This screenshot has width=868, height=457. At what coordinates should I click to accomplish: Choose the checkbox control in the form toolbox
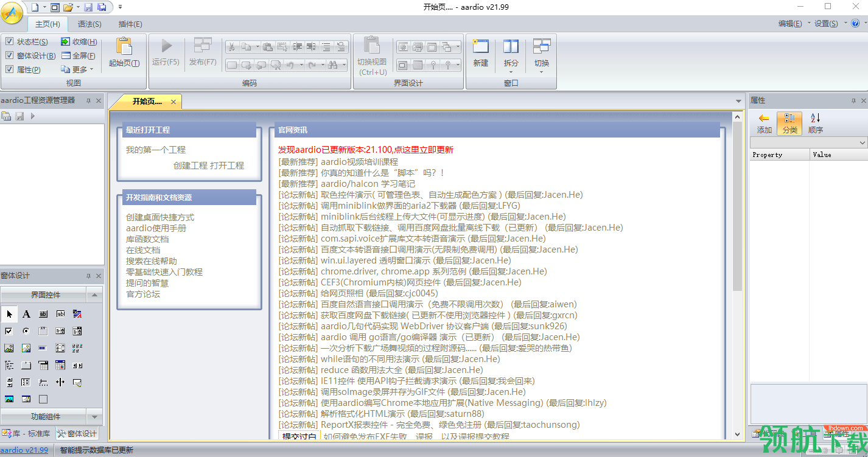(9, 331)
